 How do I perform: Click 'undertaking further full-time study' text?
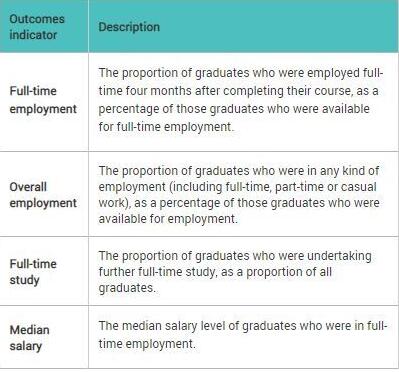[x=235, y=264]
